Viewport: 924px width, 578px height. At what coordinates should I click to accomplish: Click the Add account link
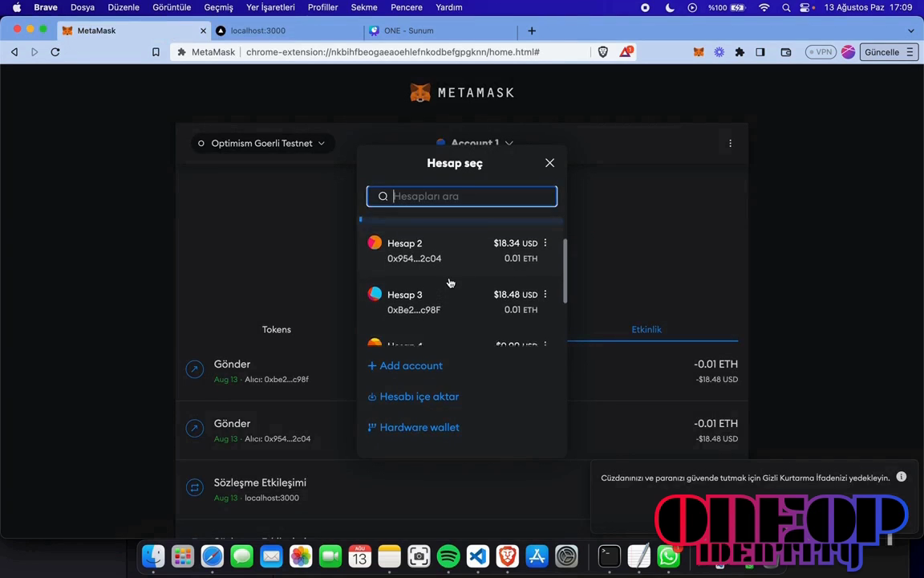click(405, 366)
